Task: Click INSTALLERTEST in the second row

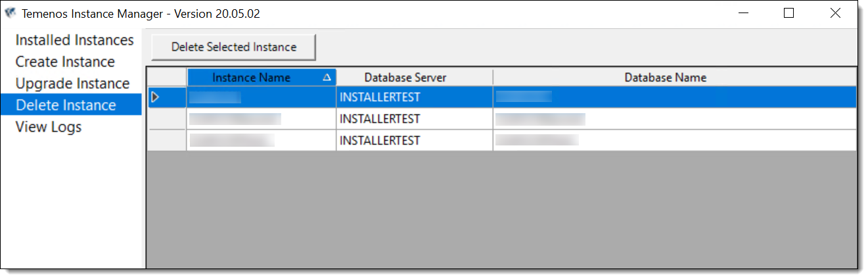Action: click(380, 119)
